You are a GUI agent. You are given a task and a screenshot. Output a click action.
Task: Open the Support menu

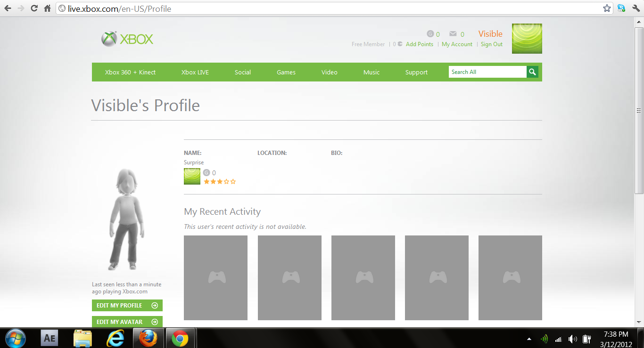417,72
